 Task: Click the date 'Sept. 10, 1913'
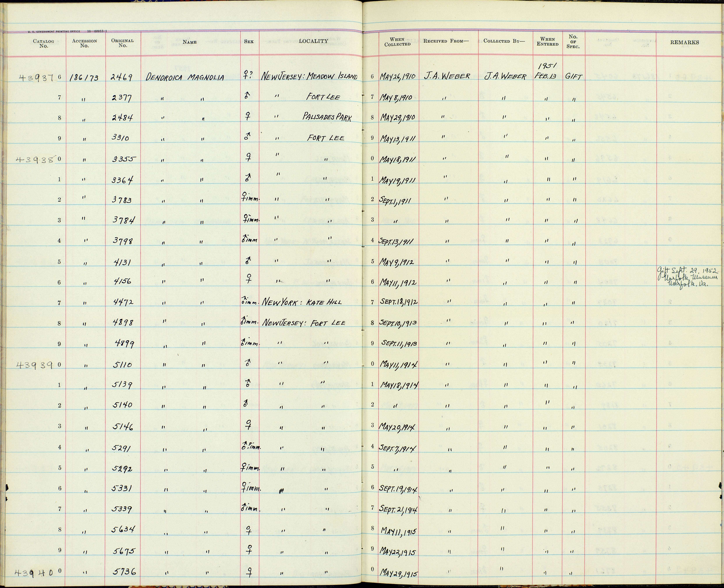pyautogui.click(x=398, y=323)
